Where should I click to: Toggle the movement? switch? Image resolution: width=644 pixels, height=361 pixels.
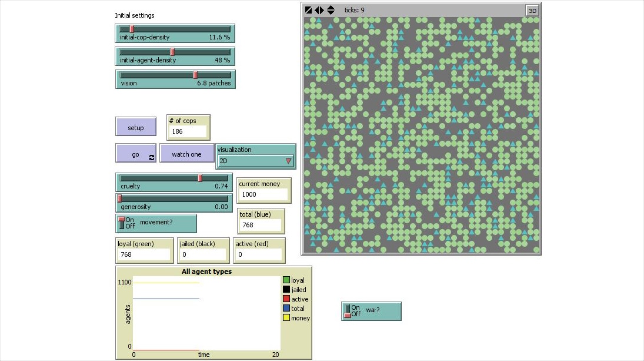122,223
